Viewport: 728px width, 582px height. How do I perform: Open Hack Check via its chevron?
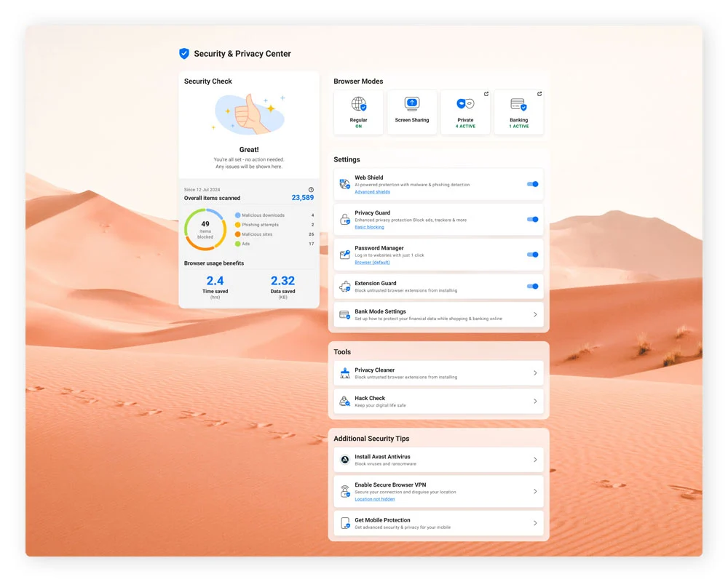(x=535, y=401)
